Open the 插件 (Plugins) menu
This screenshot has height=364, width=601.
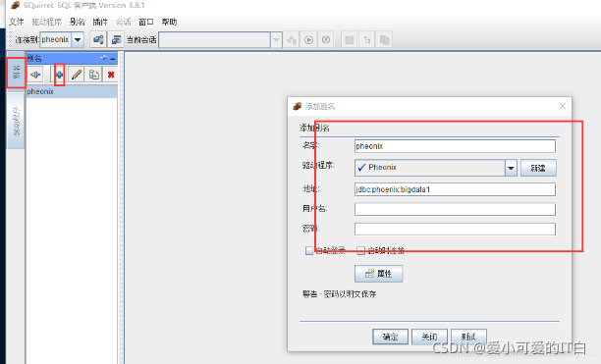tap(100, 22)
